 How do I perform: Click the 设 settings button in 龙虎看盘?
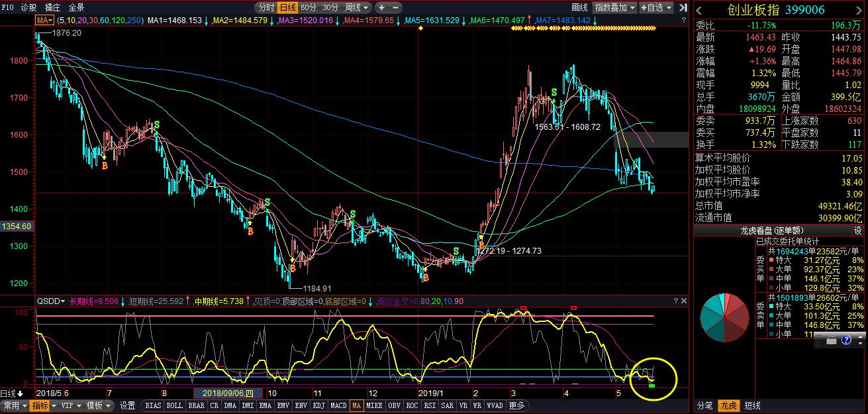[858, 231]
